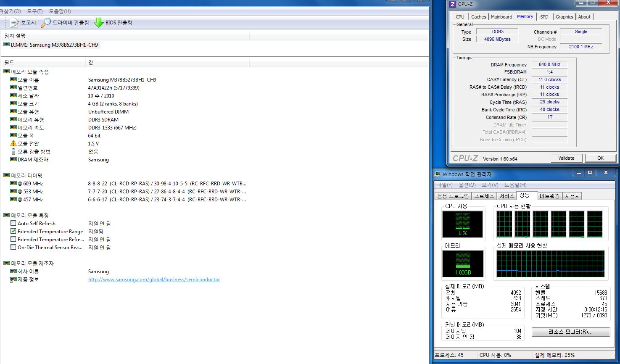Switch to 응용 프로그램 tab
The image size is (620, 364).
[453, 196]
